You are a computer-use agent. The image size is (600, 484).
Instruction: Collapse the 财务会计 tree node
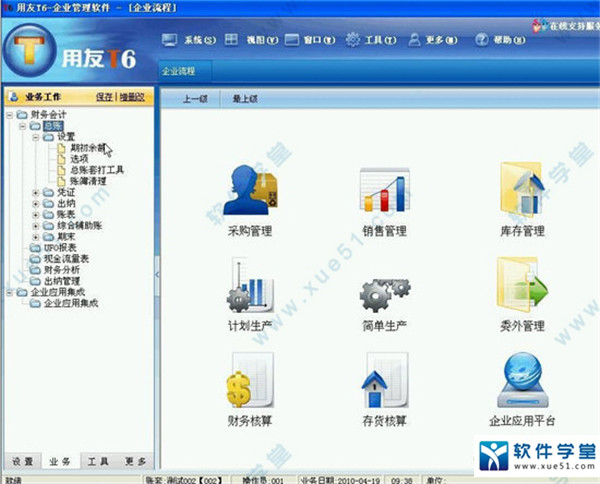10,115
